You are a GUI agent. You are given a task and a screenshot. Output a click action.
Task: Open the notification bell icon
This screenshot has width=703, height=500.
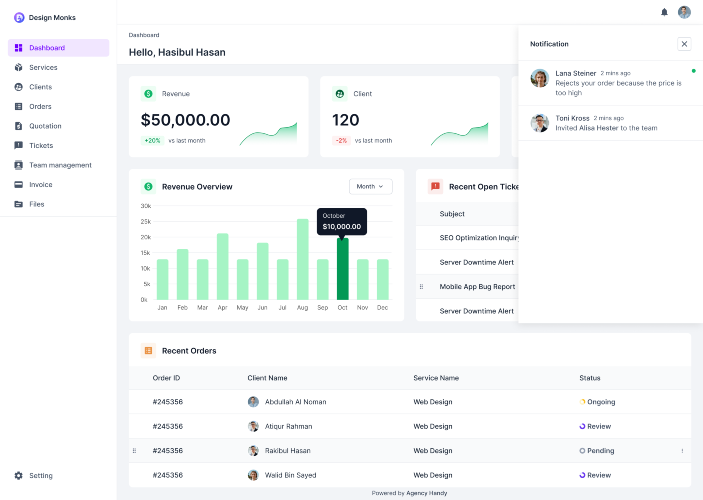664,12
